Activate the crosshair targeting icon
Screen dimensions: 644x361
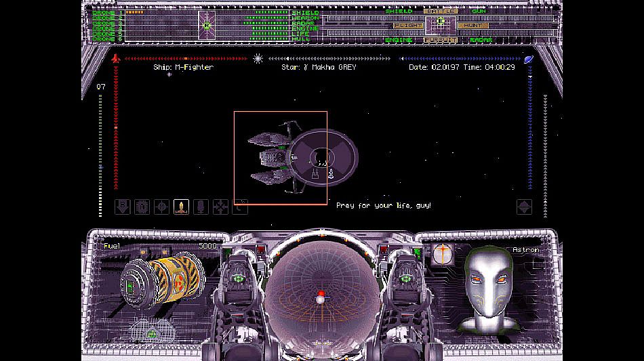[x=161, y=207]
